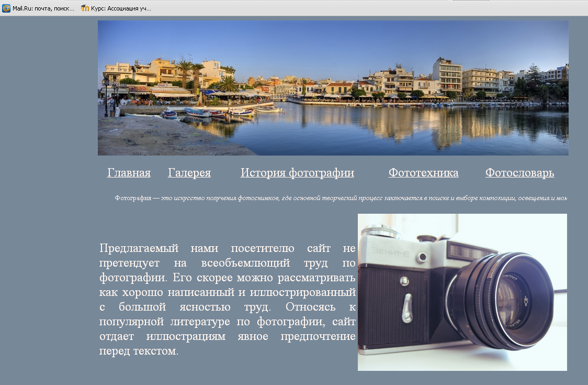Navigate to the Фототехника section
This screenshot has width=588, height=385.
click(x=423, y=173)
